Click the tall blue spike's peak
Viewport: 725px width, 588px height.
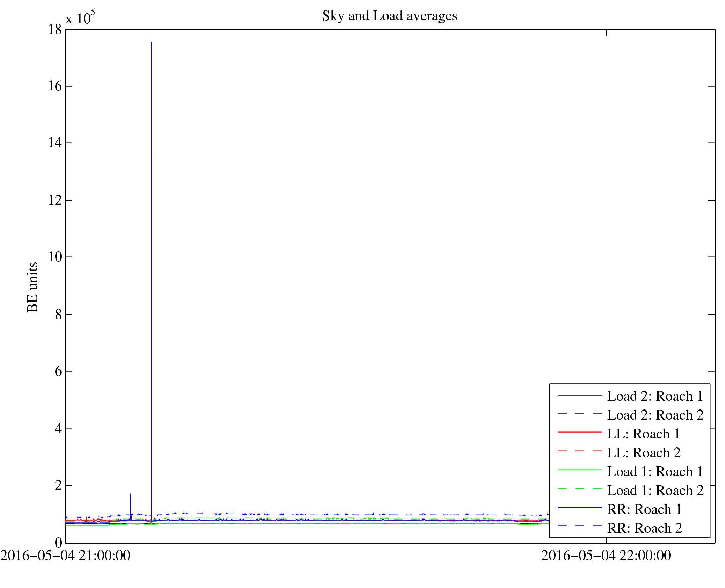(151, 43)
